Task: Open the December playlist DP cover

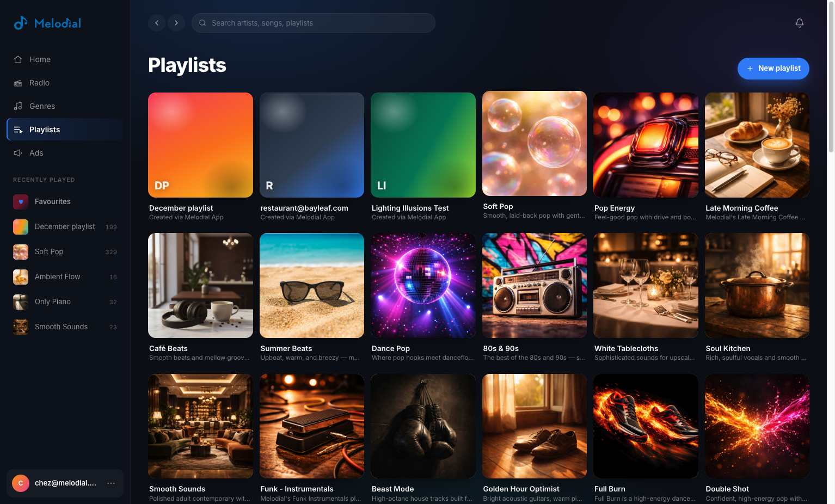Action: coord(200,145)
